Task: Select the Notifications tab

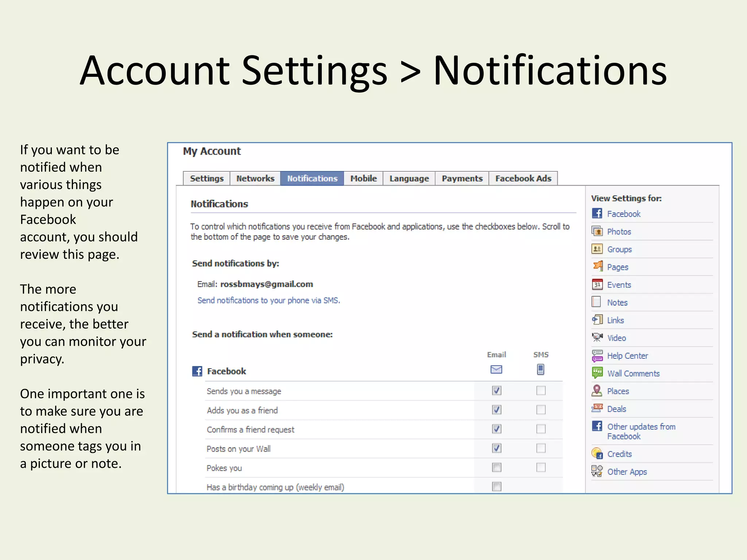Action: pyautogui.click(x=312, y=178)
